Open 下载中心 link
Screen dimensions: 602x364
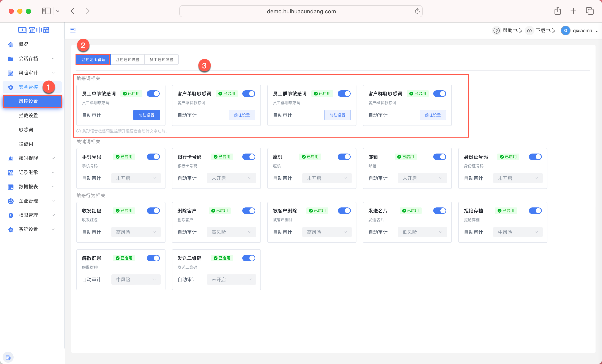click(x=545, y=31)
